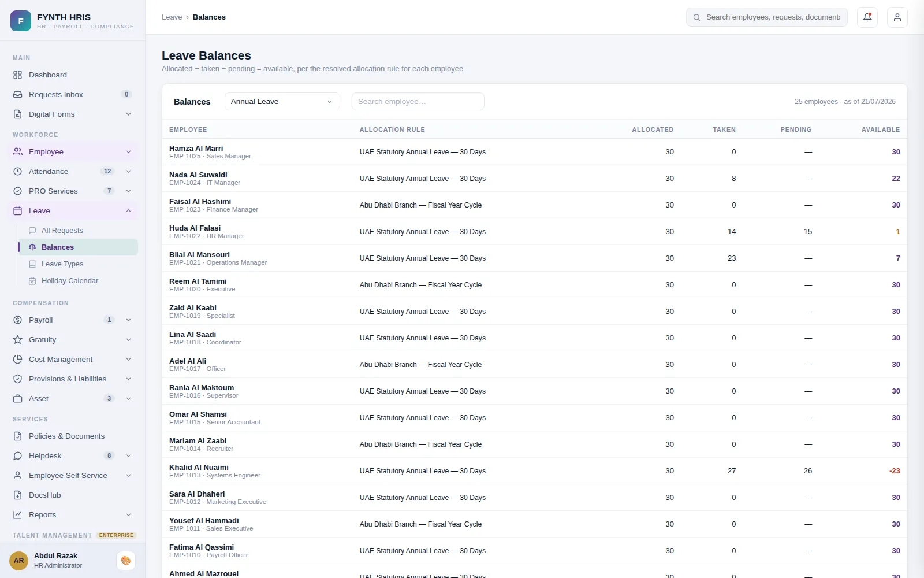924x578 pixels.
Task: Click the Reports chart icon
Action: 17,515
